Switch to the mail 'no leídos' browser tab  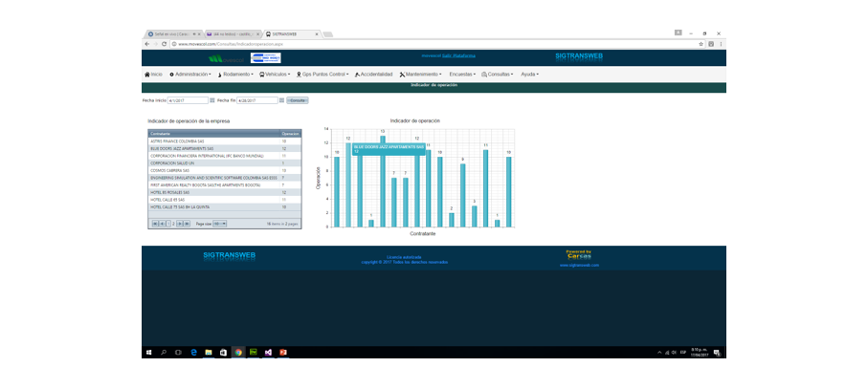232,34
